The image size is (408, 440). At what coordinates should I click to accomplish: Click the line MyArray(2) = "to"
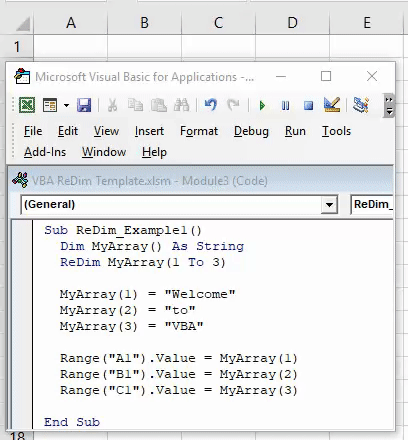tap(127, 310)
